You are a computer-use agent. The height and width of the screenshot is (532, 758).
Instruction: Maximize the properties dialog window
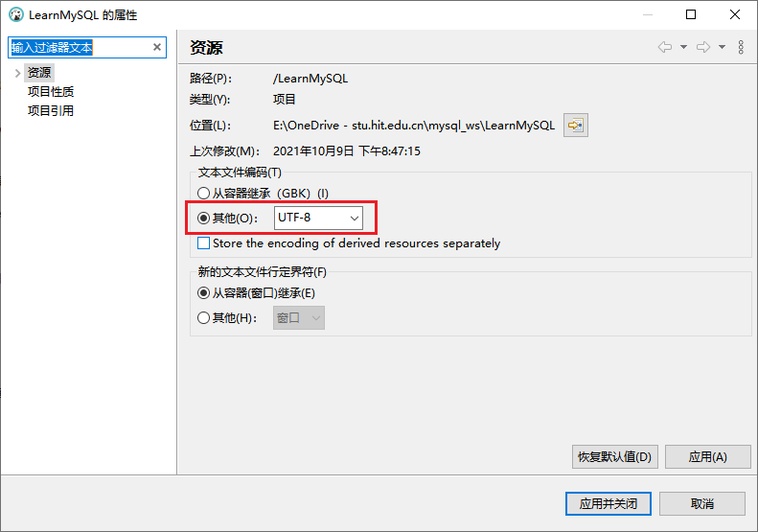691,14
